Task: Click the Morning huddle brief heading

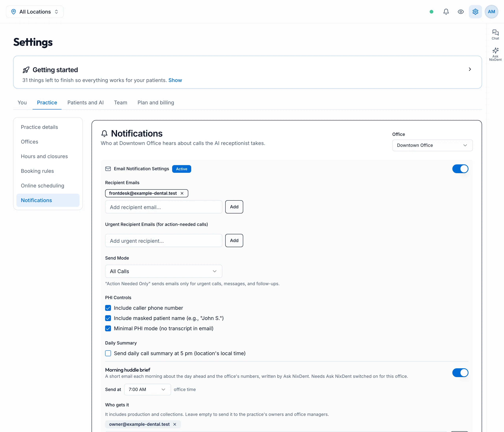Action: [128, 370]
